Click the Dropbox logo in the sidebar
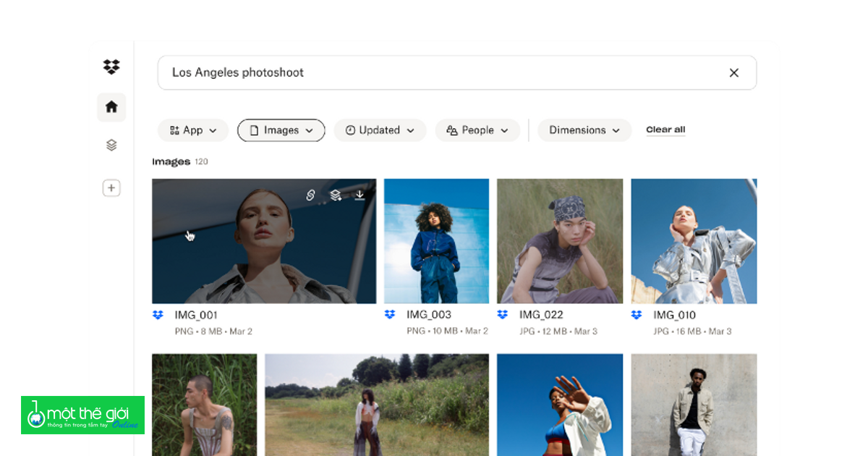 click(x=111, y=67)
